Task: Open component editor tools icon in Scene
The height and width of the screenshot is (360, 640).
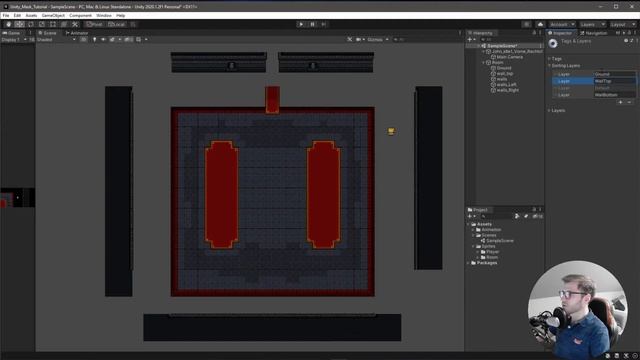Action: (350, 40)
